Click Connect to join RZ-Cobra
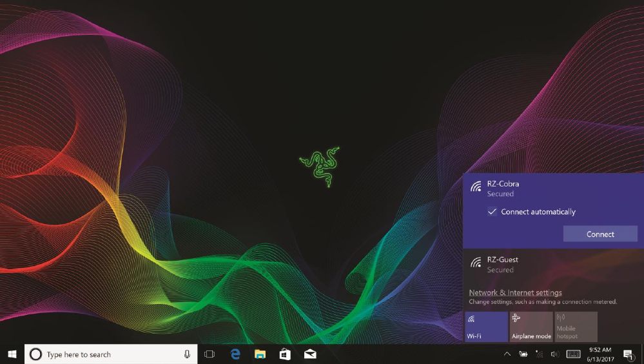Screen dimensions: 644x364 [x=600, y=234]
